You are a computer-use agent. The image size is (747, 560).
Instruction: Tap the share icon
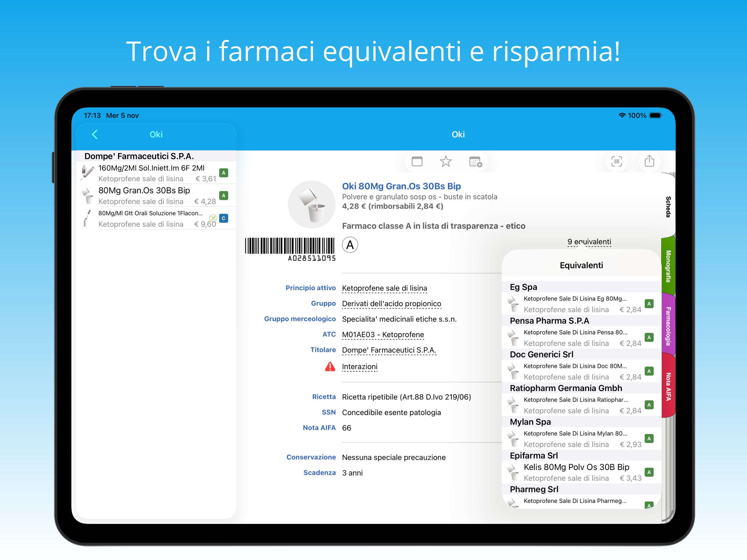[649, 161]
